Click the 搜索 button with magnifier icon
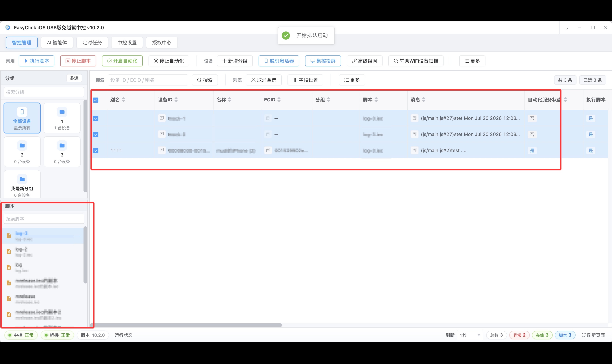Viewport: 612px width, 364px height. [205, 80]
